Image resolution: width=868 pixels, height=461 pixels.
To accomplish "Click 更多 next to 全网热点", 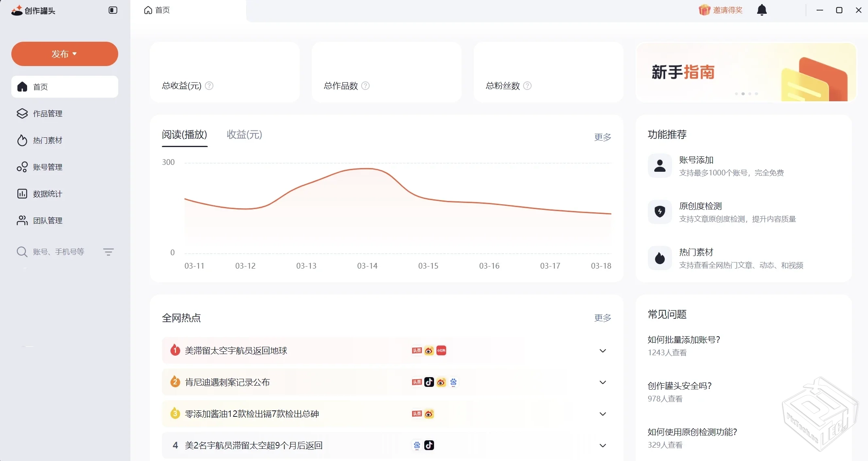I will click(602, 318).
